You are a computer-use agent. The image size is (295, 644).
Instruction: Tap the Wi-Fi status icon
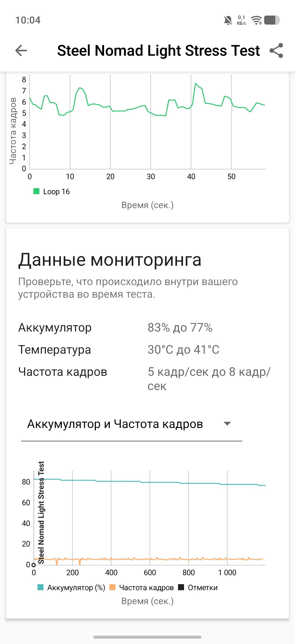coord(256,20)
